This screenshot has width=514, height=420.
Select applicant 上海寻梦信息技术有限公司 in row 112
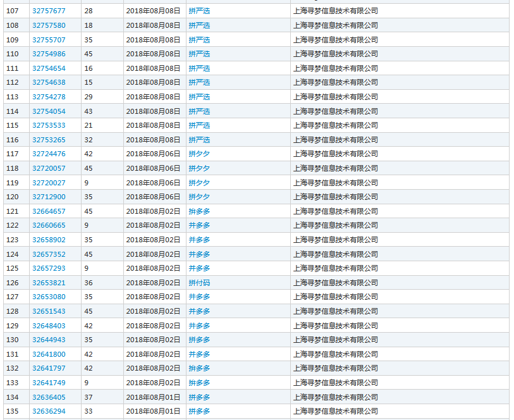pyautogui.click(x=336, y=82)
